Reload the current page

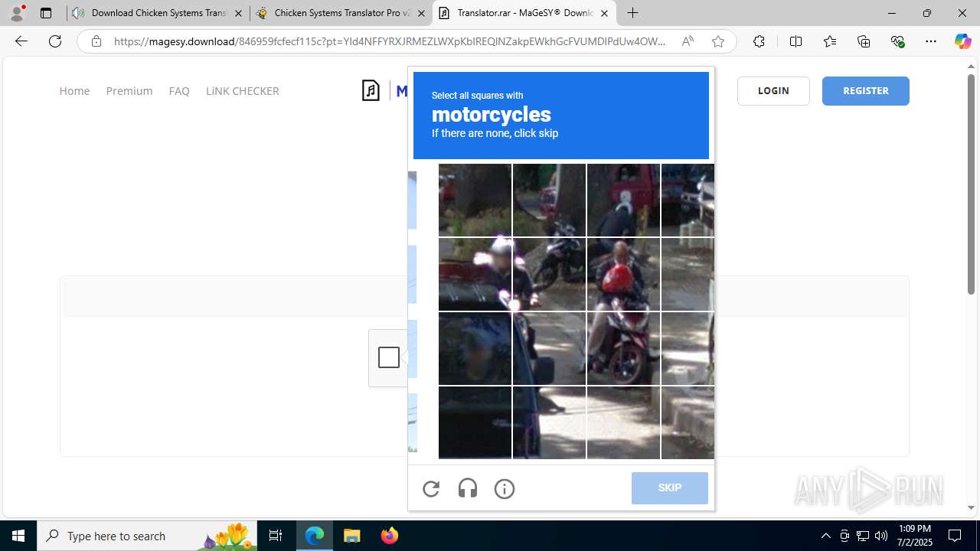tap(55, 41)
